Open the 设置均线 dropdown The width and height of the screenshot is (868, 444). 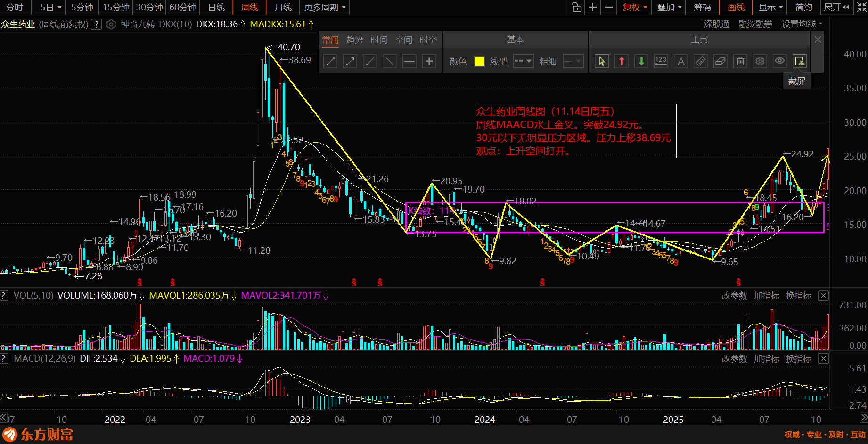[802, 24]
